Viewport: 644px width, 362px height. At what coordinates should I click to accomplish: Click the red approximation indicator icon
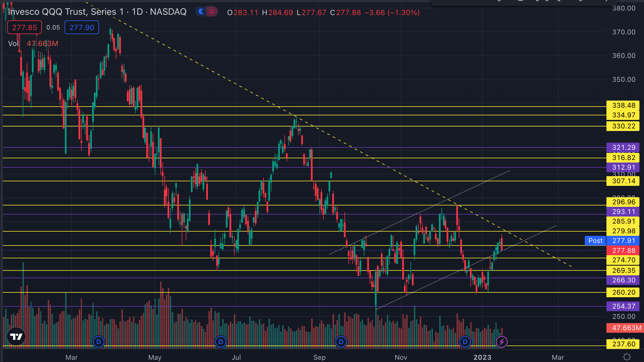click(212, 12)
